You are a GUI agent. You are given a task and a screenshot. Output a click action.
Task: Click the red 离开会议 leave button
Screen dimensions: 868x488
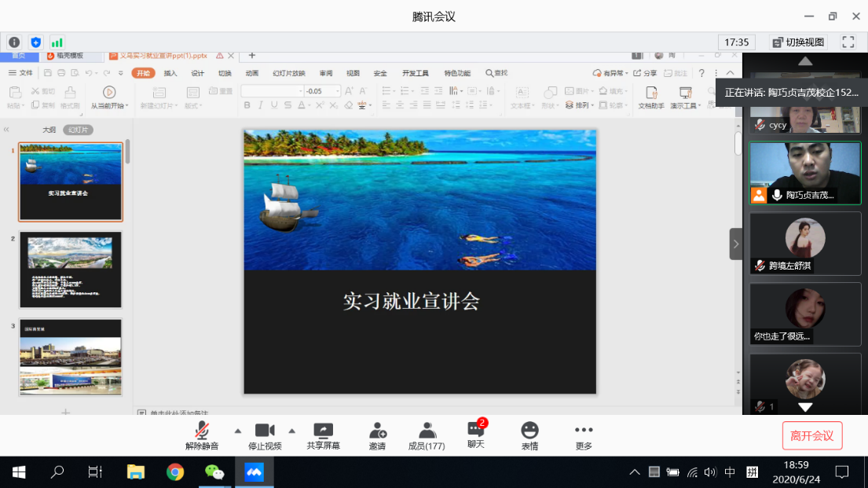tap(811, 435)
